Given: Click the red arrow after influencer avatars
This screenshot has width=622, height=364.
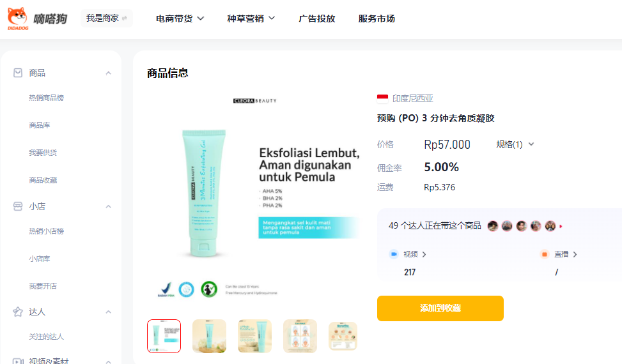Looking at the screenshot, I should 561,226.
